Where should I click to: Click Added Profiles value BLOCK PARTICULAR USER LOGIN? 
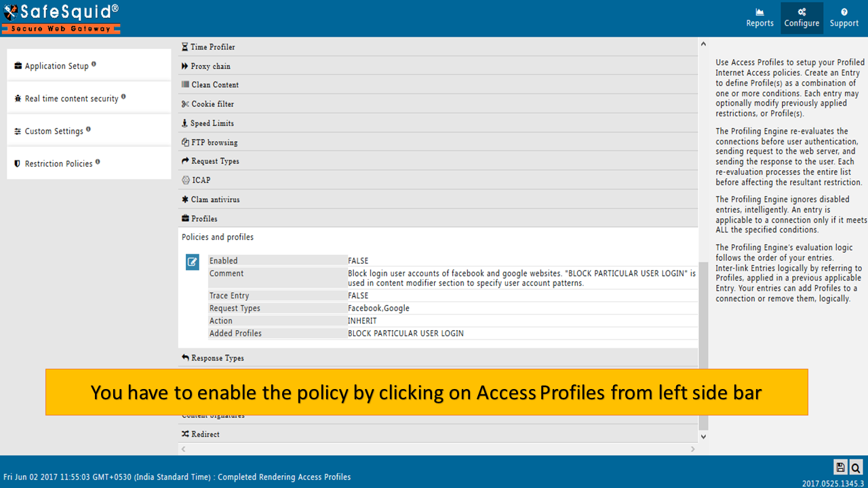406,333
